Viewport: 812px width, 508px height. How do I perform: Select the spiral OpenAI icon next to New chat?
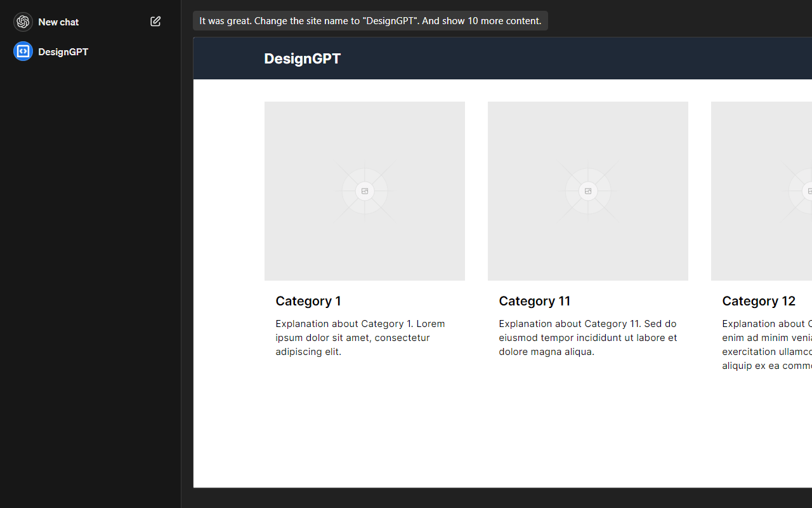point(23,22)
